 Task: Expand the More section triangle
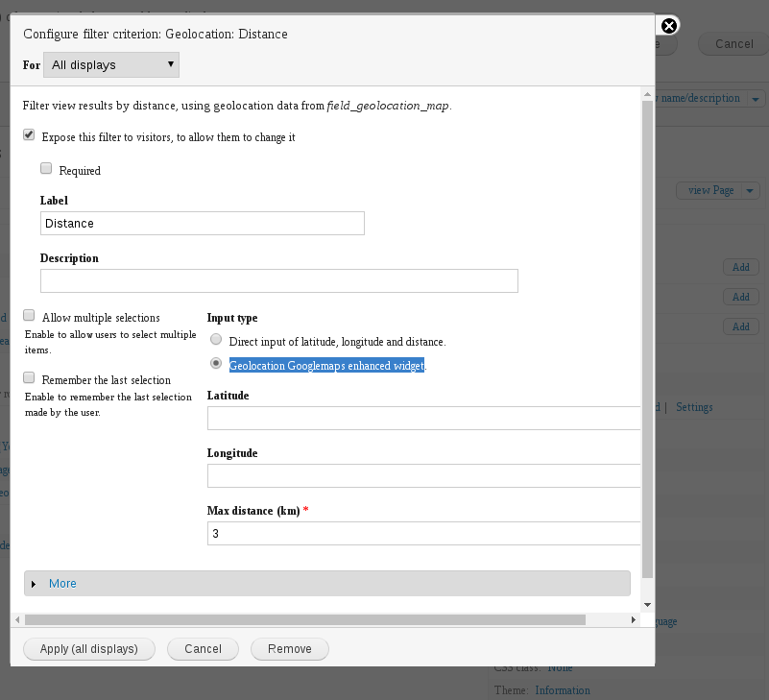tap(34, 584)
